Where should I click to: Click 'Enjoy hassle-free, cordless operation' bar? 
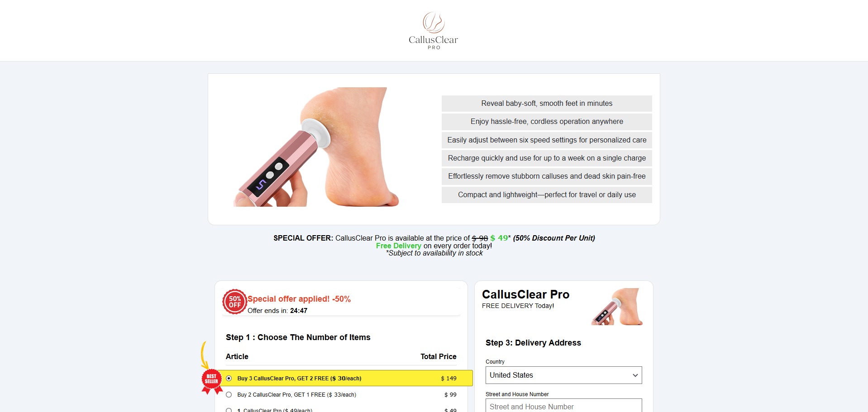pyautogui.click(x=547, y=122)
